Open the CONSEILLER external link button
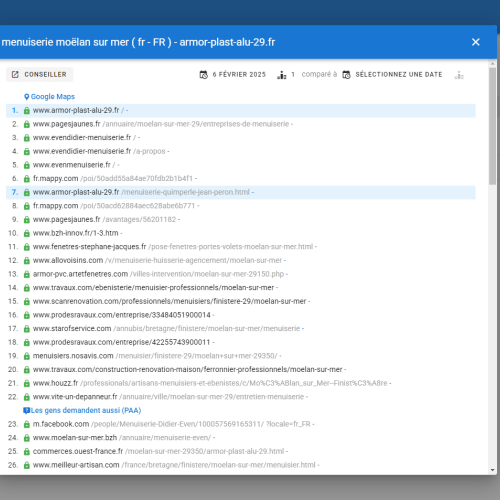 [40, 74]
